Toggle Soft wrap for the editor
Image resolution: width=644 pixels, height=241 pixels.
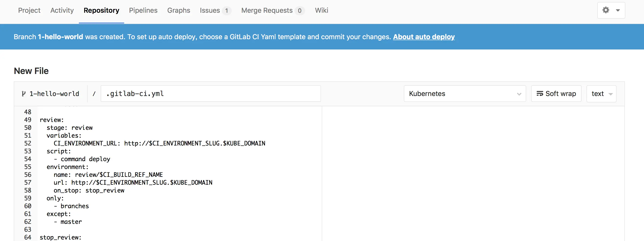pos(556,93)
